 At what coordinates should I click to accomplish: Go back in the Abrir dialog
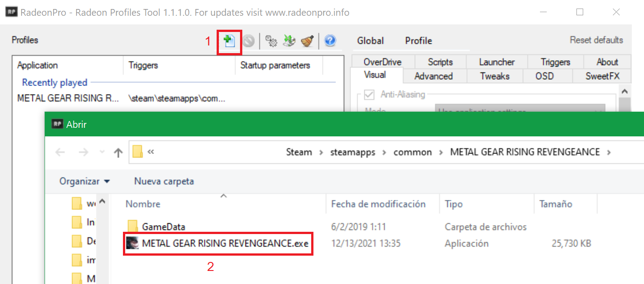60,152
